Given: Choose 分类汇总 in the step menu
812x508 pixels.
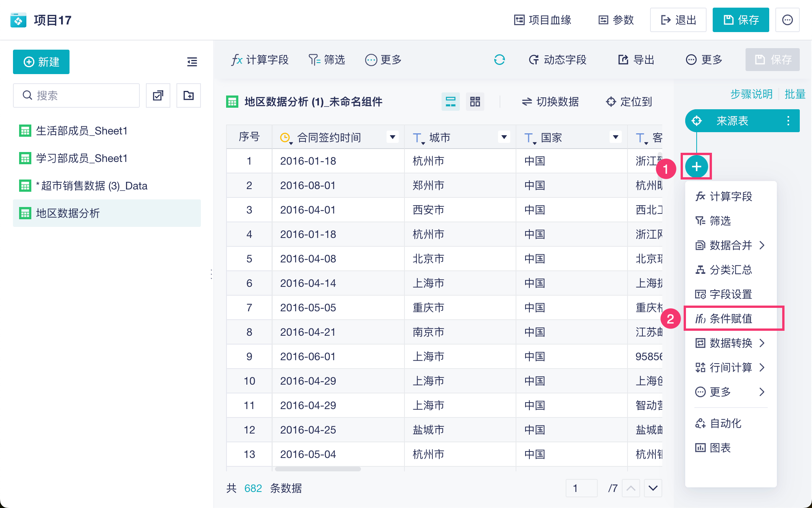Looking at the screenshot, I should 730,270.
